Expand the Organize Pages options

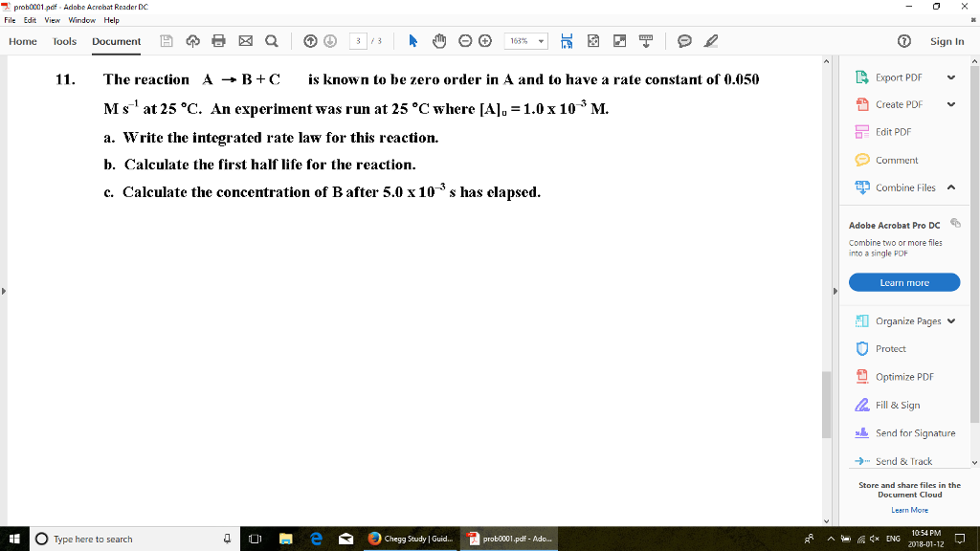pyautogui.click(x=951, y=320)
